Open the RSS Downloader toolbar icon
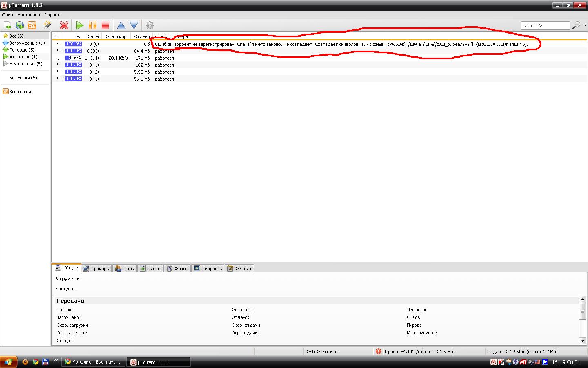This screenshot has width=588, height=368. (32, 25)
